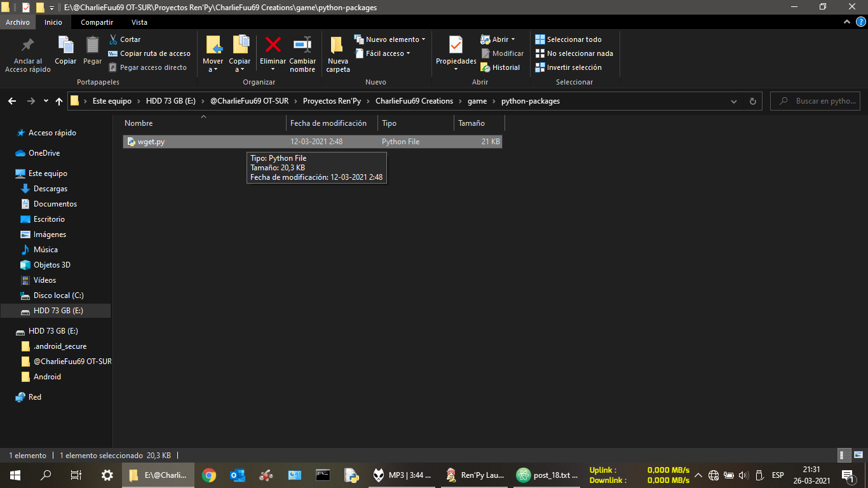Screen dimensions: 868x488
Task: Refresh the current folder view
Action: (752, 101)
